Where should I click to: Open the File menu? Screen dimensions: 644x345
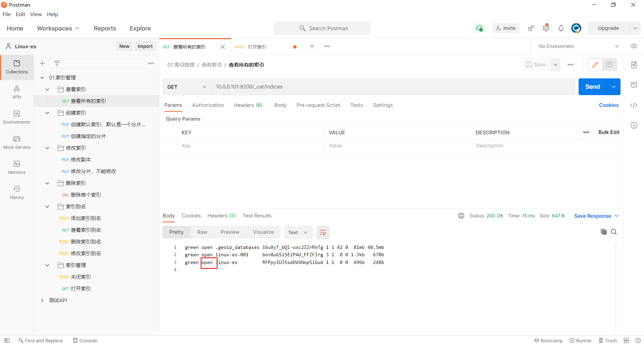pos(7,14)
